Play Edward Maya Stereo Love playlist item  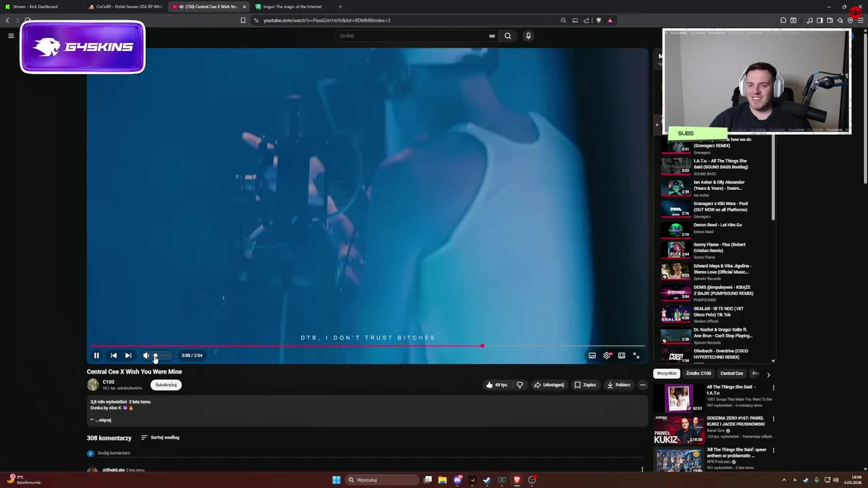[x=715, y=272]
